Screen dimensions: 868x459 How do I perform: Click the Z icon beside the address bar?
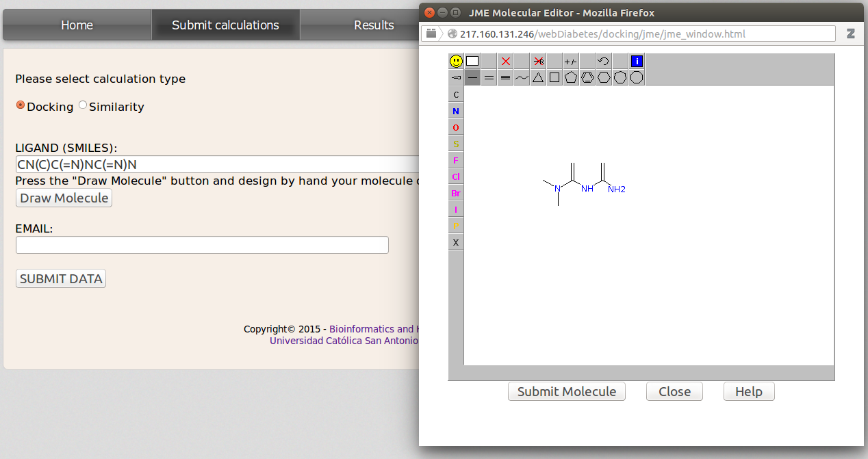851,34
